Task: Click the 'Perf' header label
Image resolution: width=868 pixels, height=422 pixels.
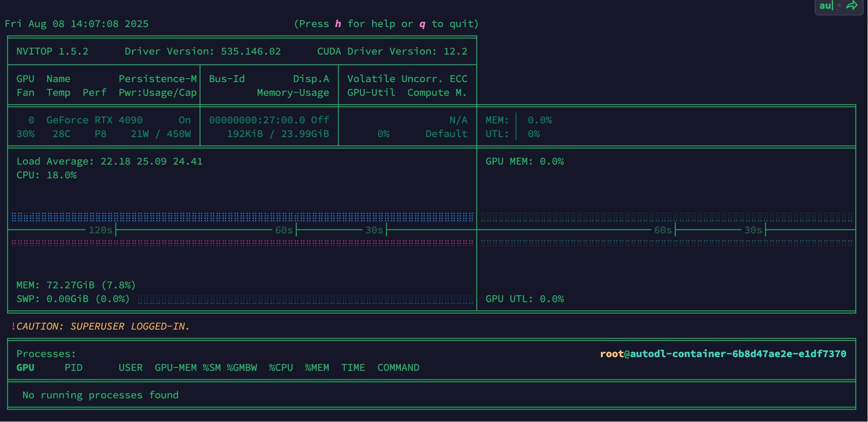Action: 95,93
